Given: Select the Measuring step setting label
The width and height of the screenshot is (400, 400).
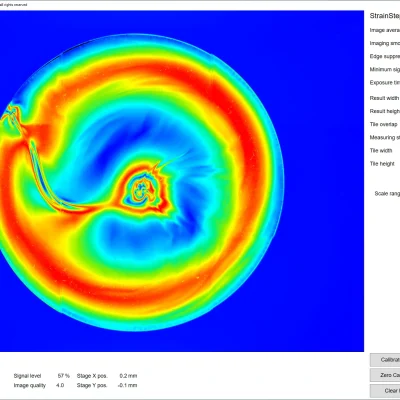Looking at the screenshot, I should click(385, 137).
